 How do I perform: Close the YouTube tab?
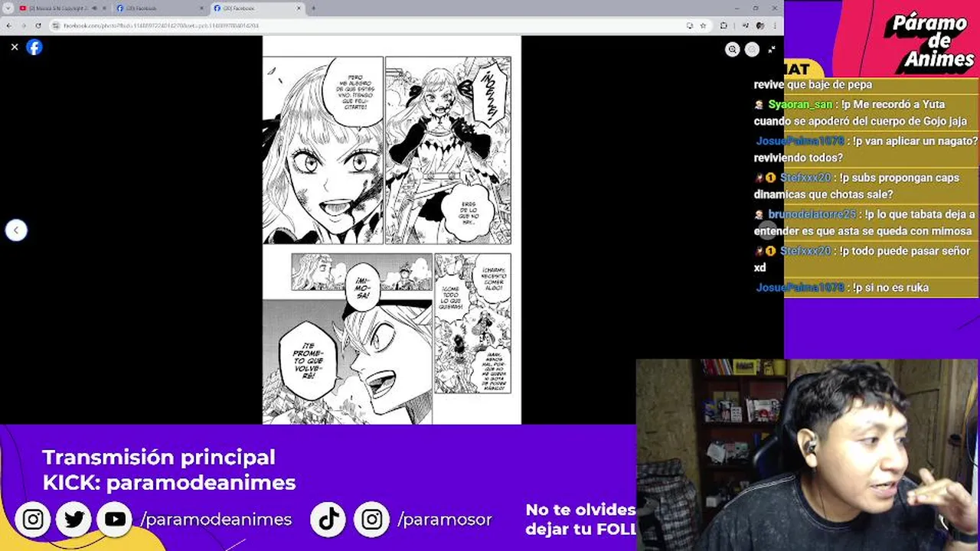pyautogui.click(x=104, y=8)
